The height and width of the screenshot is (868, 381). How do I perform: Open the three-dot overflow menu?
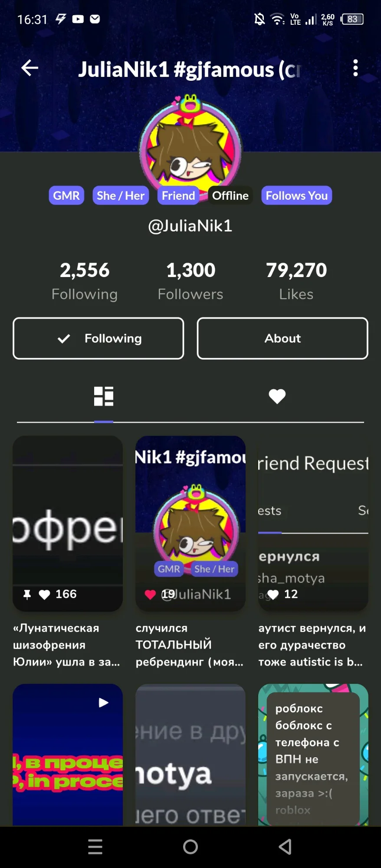355,68
